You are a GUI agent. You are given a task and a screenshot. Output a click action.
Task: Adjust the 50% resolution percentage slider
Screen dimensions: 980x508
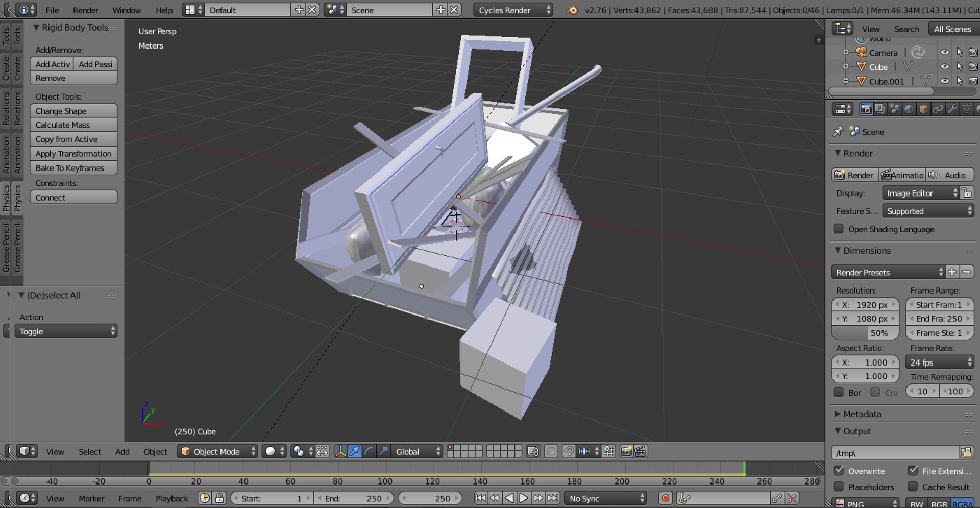click(865, 333)
